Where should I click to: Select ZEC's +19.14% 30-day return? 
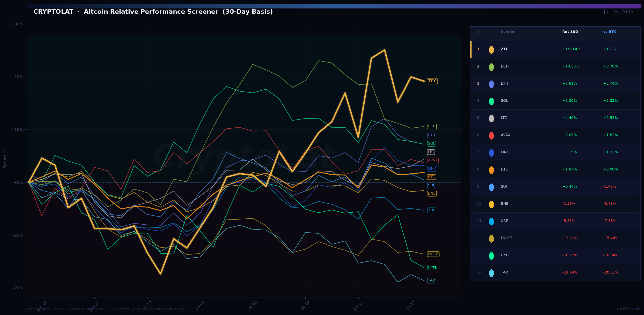(572, 49)
